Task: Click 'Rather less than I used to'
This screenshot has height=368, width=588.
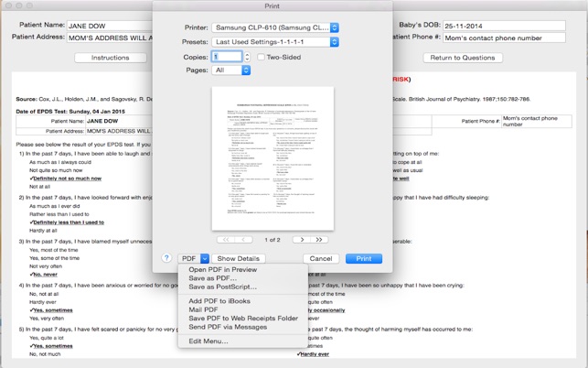Action: tap(59, 214)
